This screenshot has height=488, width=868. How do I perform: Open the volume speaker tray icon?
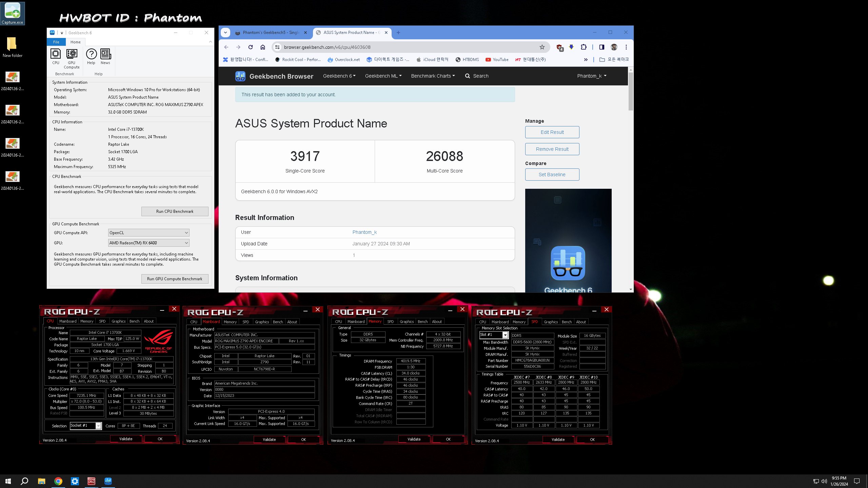coord(824,481)
